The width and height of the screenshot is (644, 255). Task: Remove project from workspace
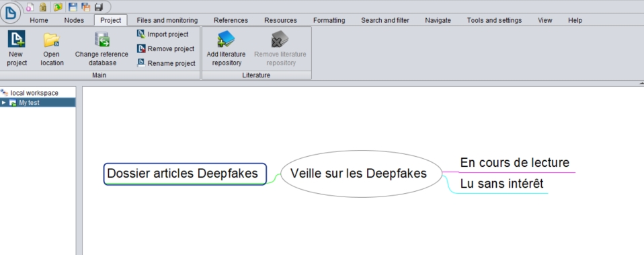[165, 48]
